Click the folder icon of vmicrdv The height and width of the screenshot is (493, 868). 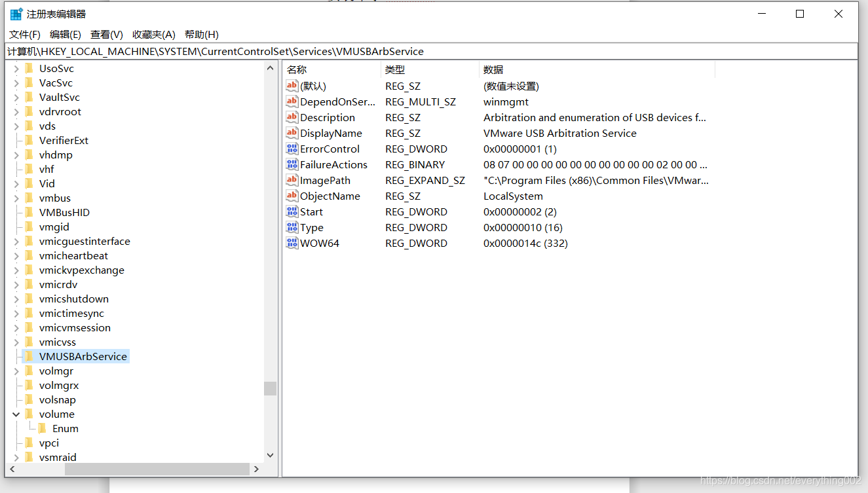coord(29,284)
